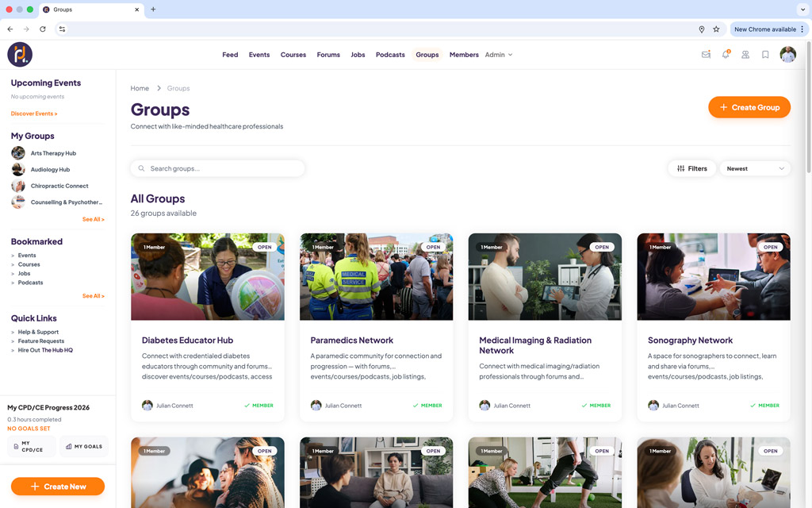Open the messages envelope icon
812x508 pixels.
[705, 55]
